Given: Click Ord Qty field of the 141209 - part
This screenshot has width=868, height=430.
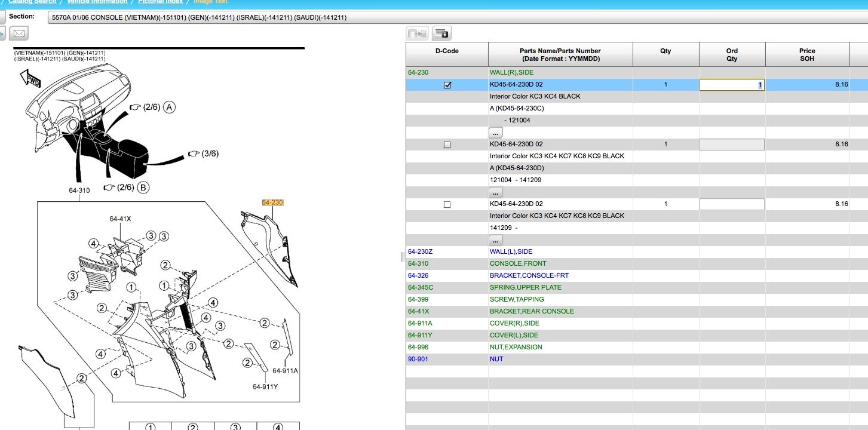Looking at the screenshot, I should 732,204.
